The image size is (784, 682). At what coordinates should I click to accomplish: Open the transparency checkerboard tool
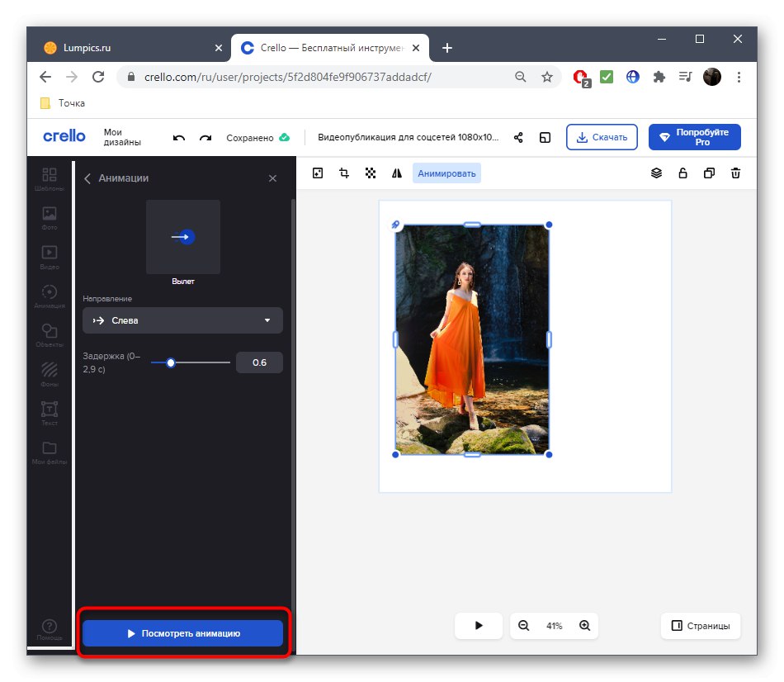click(371, 173)
